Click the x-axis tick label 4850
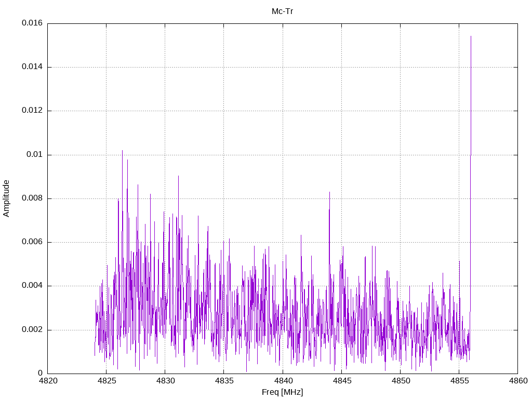This screenshot has width=532, height=399. 401,381
